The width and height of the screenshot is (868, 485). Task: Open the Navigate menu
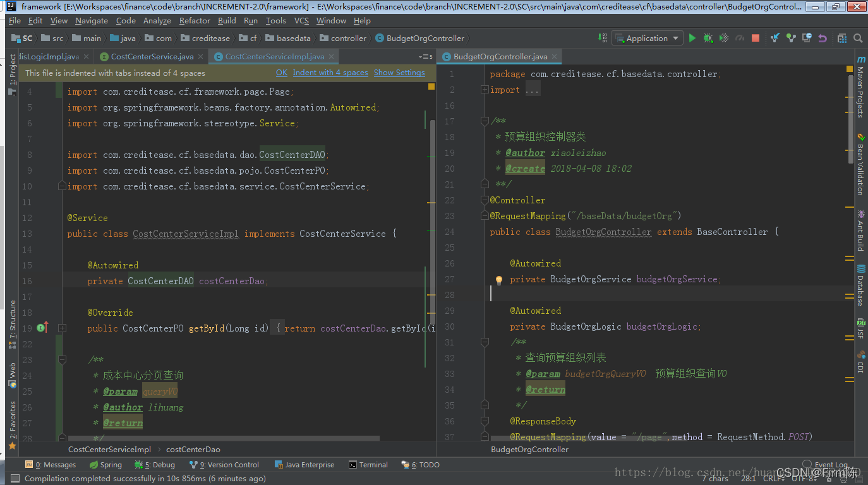point(92,20)
